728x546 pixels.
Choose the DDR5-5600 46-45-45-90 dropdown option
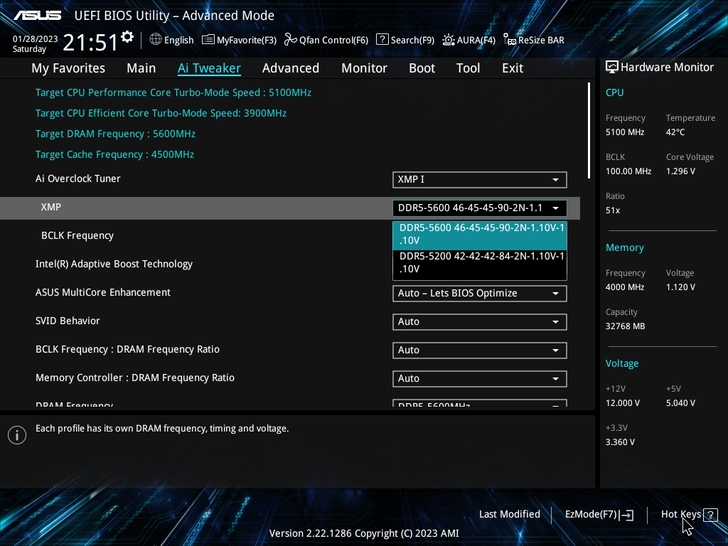click(480, 234)
